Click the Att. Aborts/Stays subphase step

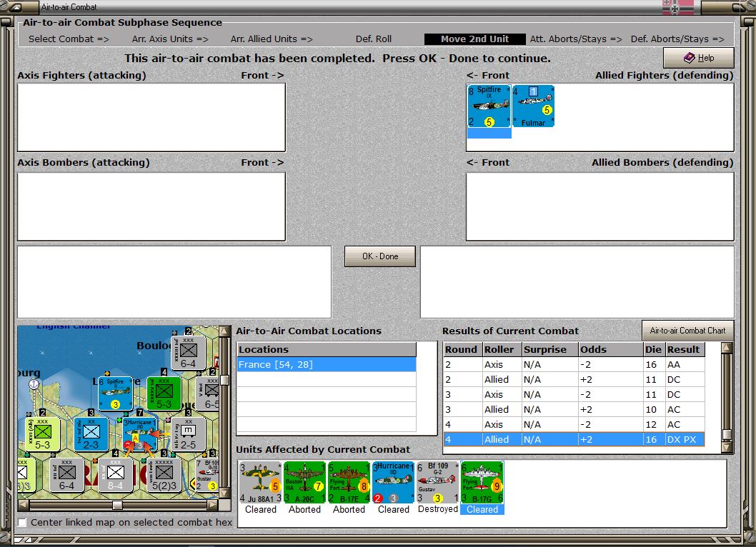[x=576, y=39]
